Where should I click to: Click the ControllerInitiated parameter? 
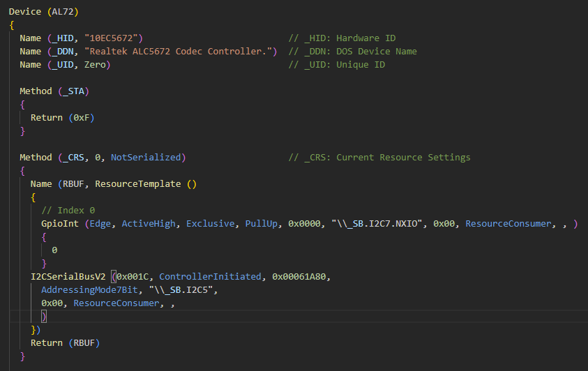(x=210, y=277)
